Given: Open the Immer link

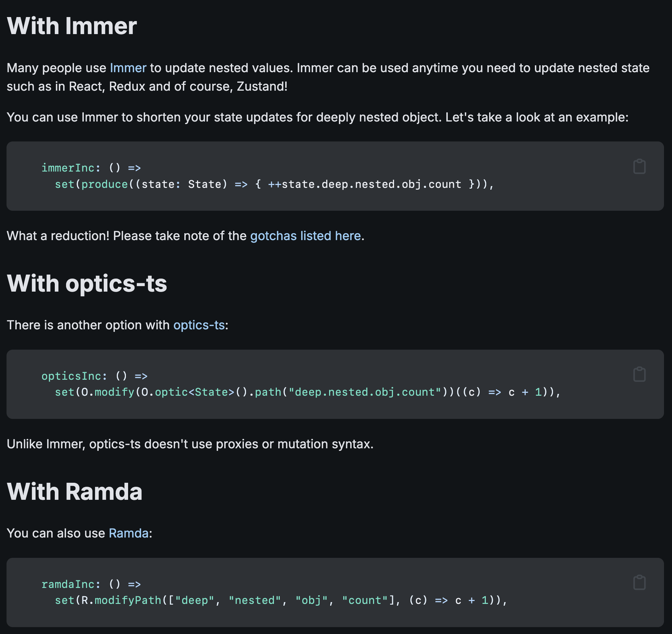Looking at the screenshot, I should coord(128,68).
